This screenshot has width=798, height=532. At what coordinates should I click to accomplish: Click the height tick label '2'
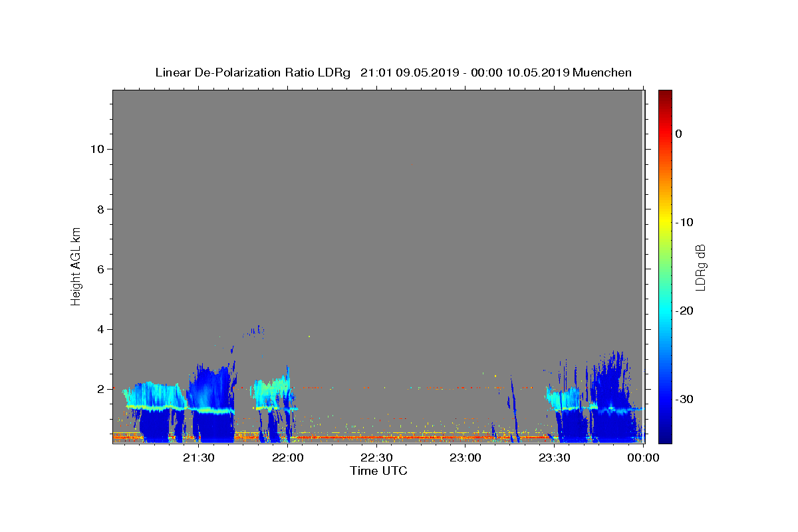click(100, 389)
